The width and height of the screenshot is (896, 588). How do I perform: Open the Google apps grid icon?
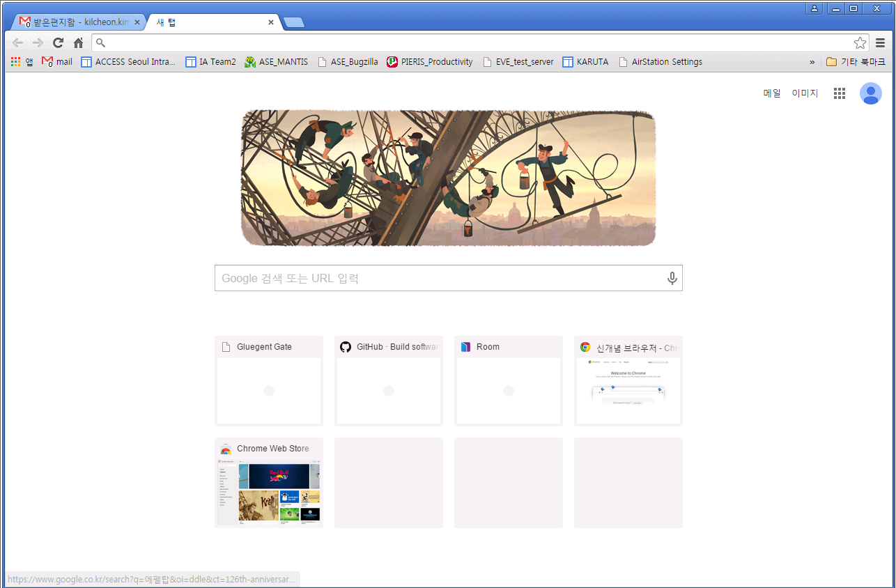[x=840, y=93]
